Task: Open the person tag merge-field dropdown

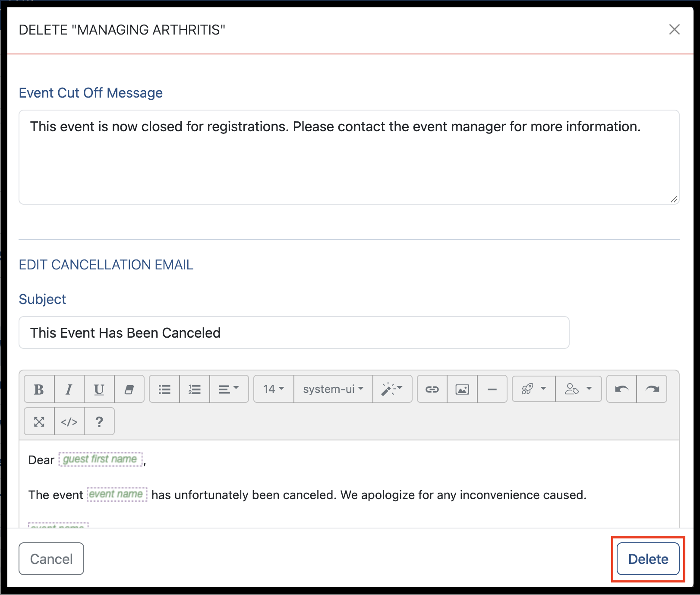Action: pos(578,389)
